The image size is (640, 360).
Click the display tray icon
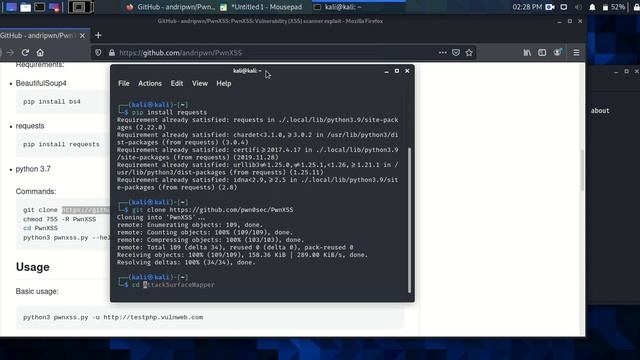(x=564, y=7)
